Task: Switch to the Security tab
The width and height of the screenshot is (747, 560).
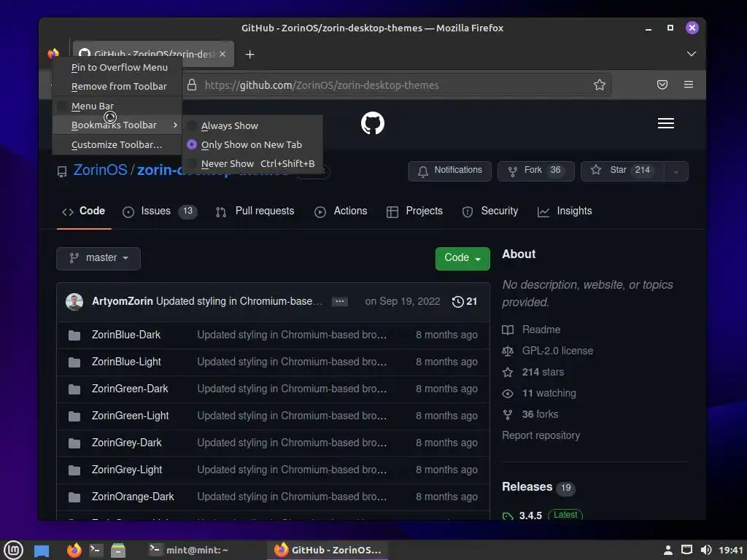Action: click(489, 211)
